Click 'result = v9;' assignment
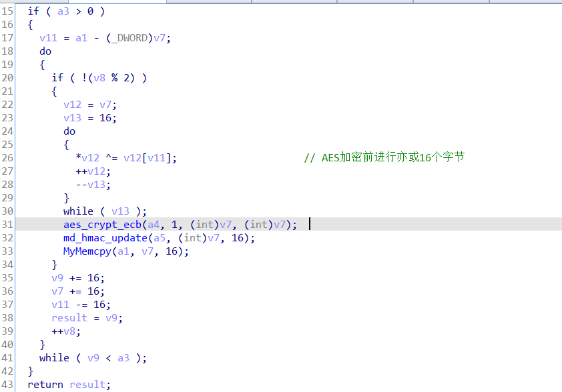 click(87, 318)
